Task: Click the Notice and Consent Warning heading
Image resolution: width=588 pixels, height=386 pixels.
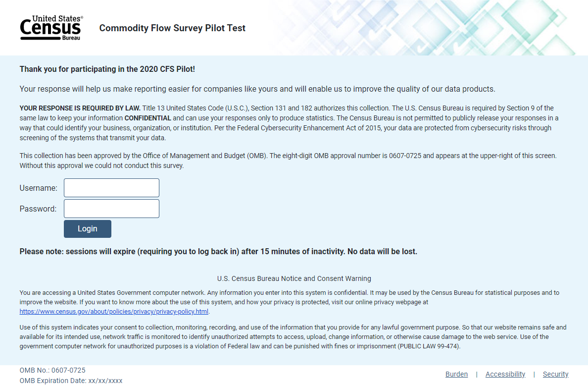Action: click(294, 278)
